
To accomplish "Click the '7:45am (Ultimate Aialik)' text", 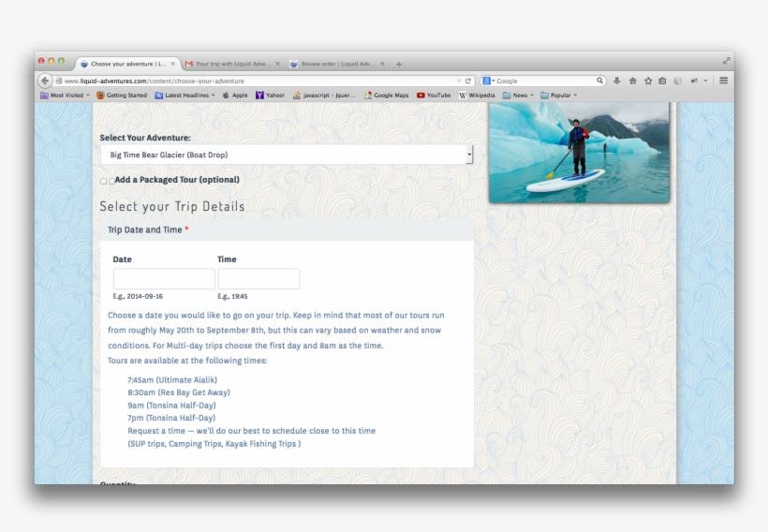I will (x=172, y=380).
